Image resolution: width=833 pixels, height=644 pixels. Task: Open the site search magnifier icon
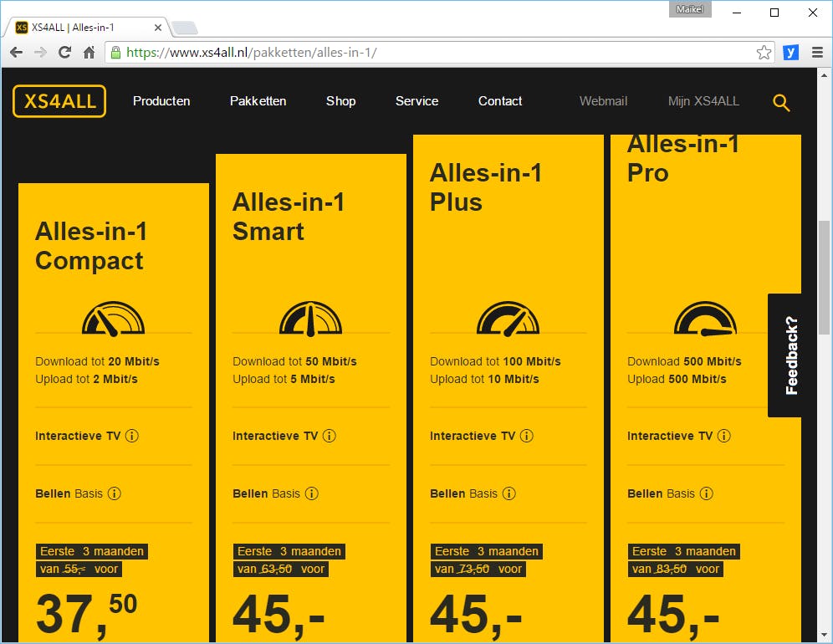[x=781, y=102]
